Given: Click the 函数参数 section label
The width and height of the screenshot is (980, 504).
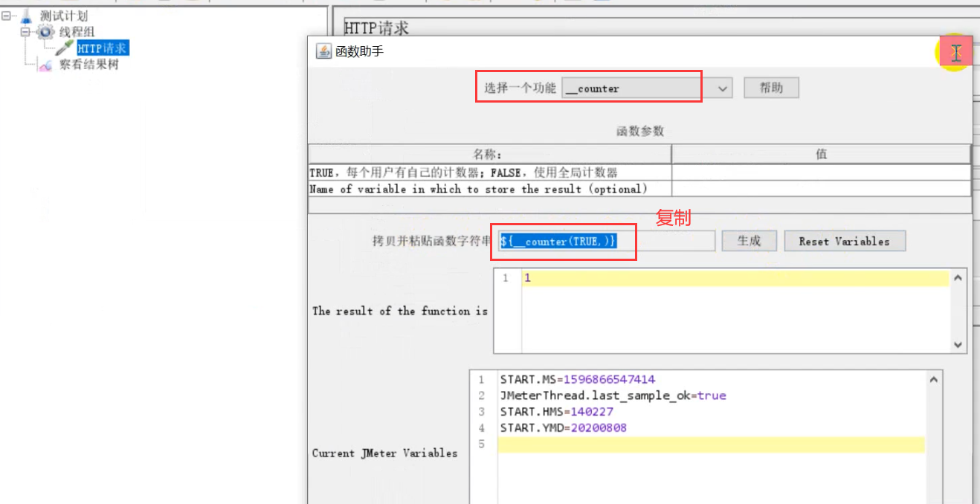Looking at the screenshot, I should [x=639, y=131].
